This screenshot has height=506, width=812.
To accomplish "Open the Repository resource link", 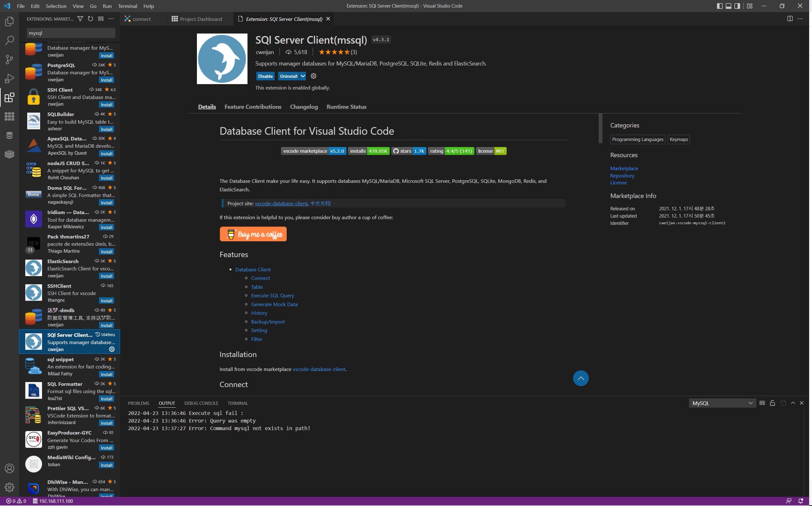I will pyautogui.click(x=622, y=175).
